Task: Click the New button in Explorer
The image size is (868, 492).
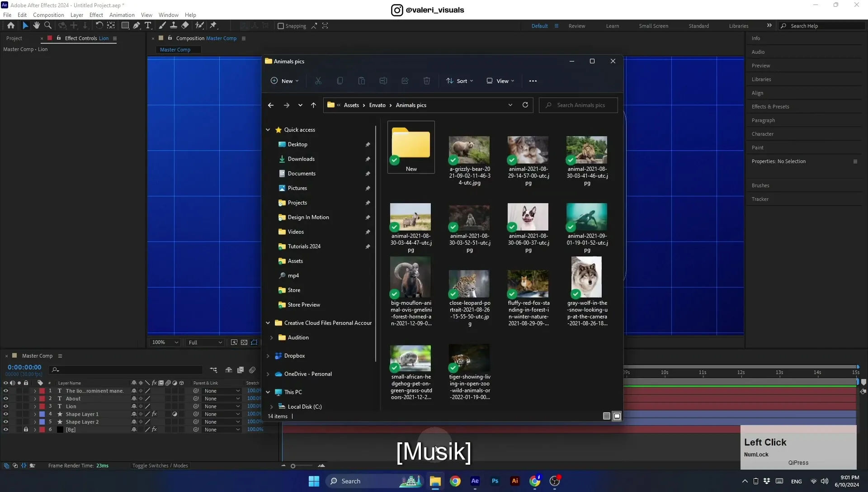Action: 284,81
